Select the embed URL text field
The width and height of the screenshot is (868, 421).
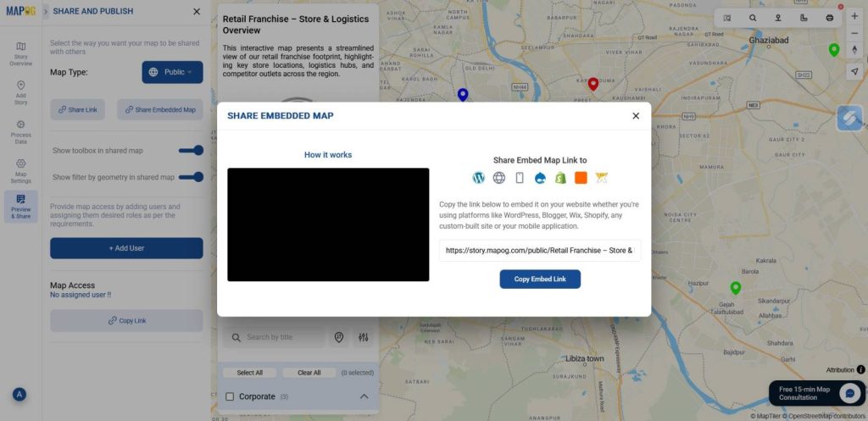click(540, 250)
